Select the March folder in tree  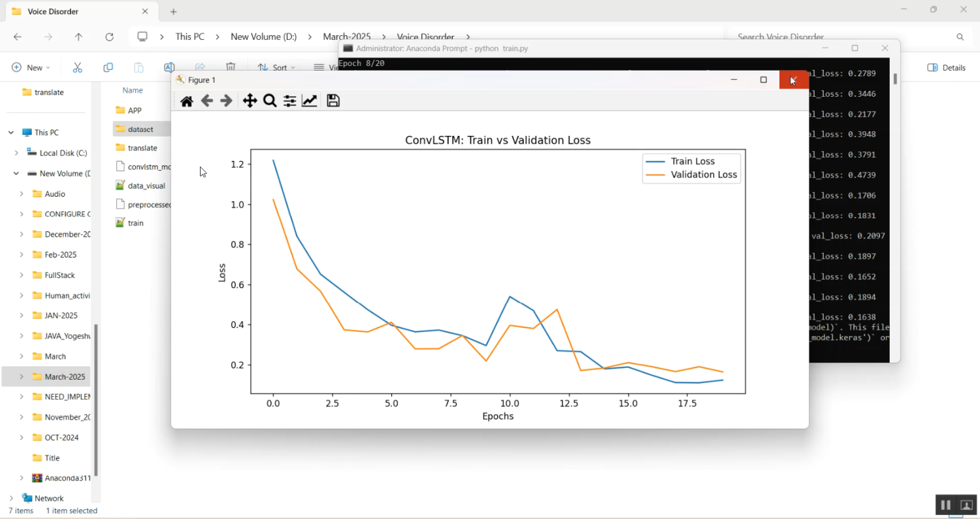(x=50, y=356)
